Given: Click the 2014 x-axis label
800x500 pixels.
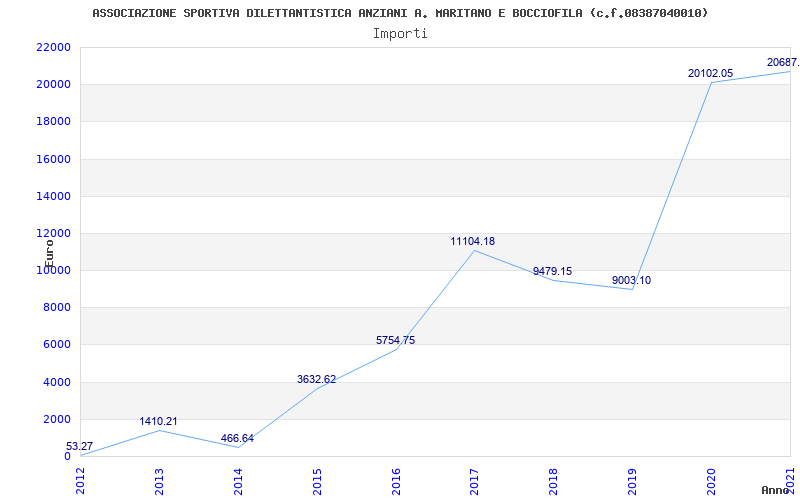Looking at the screenshot, I should 238,481.
